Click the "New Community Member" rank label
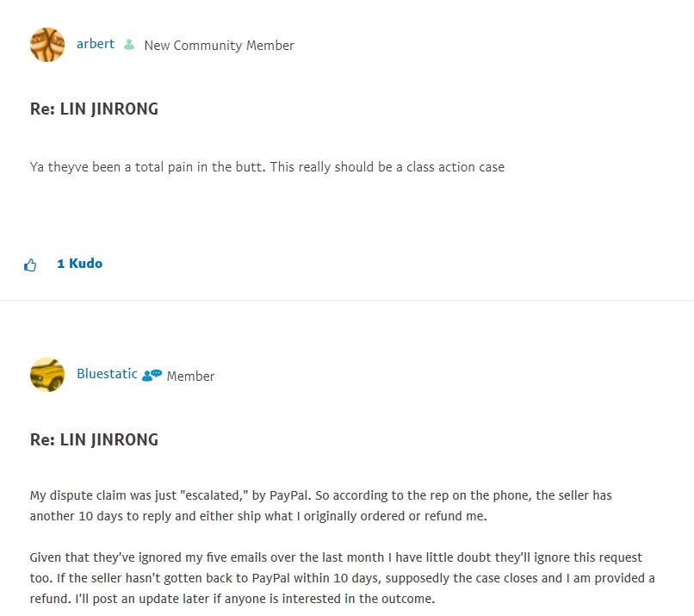Image resolution: width=694 pixels, height=616 pixels. click(x=219, y=46)
